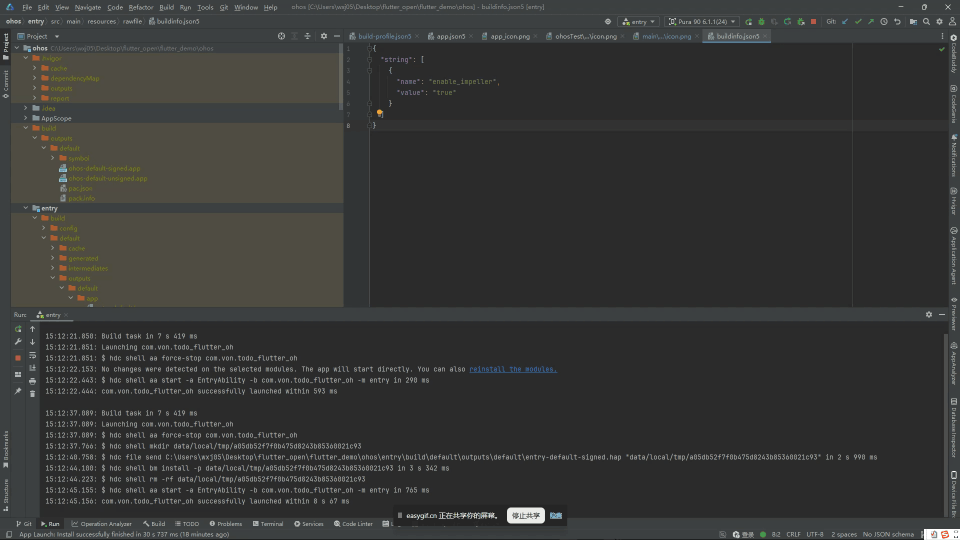
Task: Open the Refactor menu
Action: click(x=141, y=7)
